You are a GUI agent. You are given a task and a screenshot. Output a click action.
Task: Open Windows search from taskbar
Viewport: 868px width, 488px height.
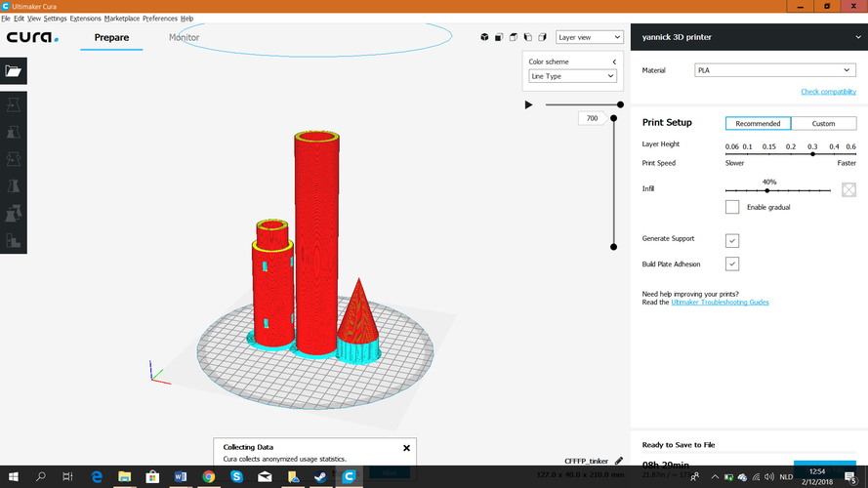click(x=40, y=476)
